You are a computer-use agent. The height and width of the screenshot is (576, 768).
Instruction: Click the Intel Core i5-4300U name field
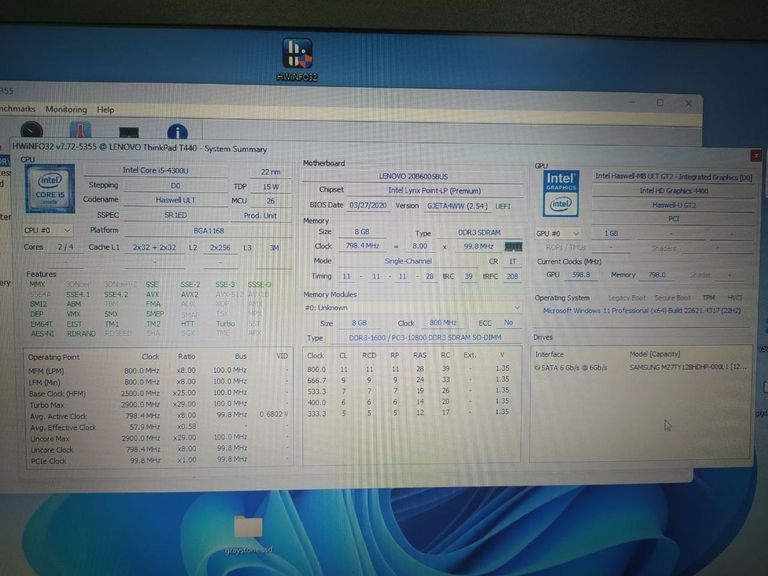tap(156, 170)
